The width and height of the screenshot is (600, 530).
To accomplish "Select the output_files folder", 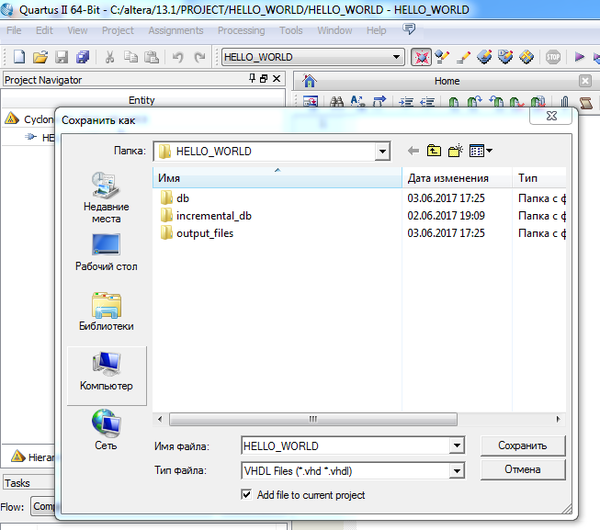I will (x=204, y=233).
